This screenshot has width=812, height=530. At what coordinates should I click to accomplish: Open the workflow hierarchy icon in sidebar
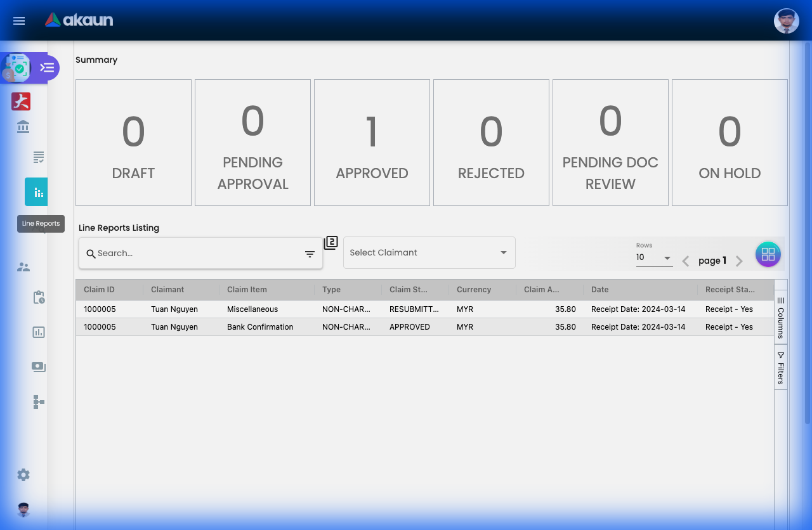point(38,401)
